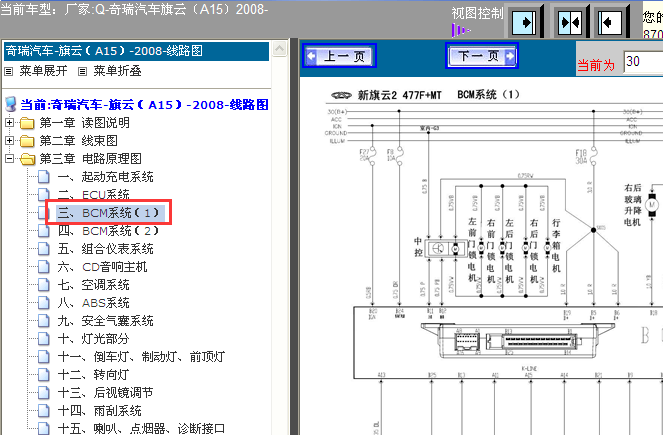Open 十五、喇叭、点烟器、诊断接口 page

coord(142,428)
